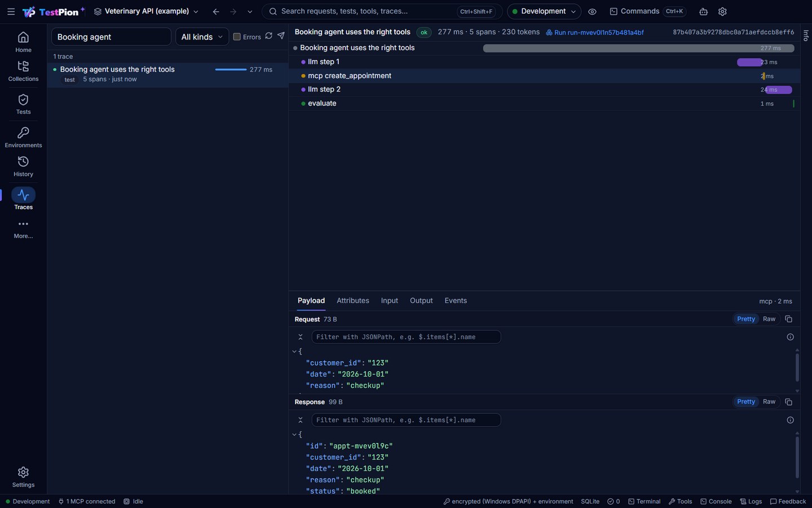Navigate back with the left arrow
812x508 pixels.
pos(216,11)
